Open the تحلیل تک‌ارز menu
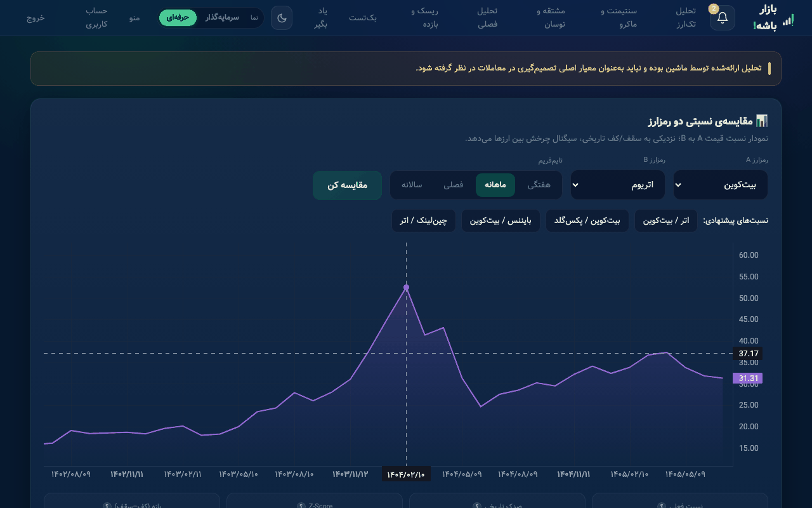The height and width of the screenshot is (508, 812). [x=686, y=18]
